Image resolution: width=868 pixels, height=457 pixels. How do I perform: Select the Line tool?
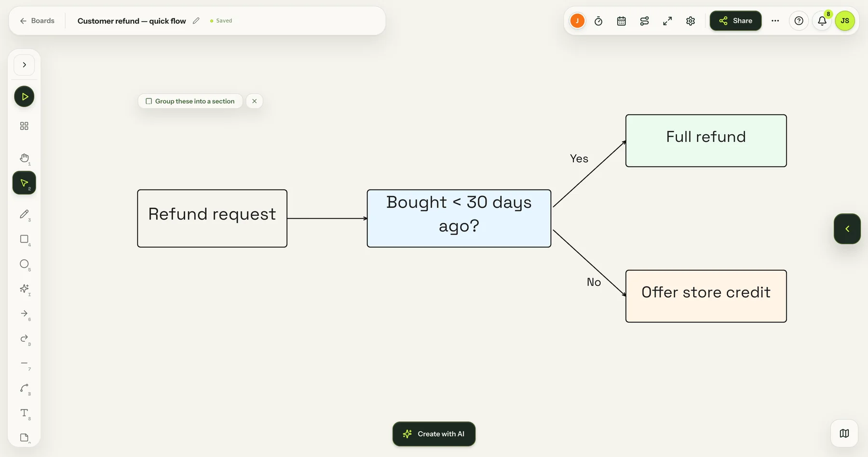coord(24,363)
